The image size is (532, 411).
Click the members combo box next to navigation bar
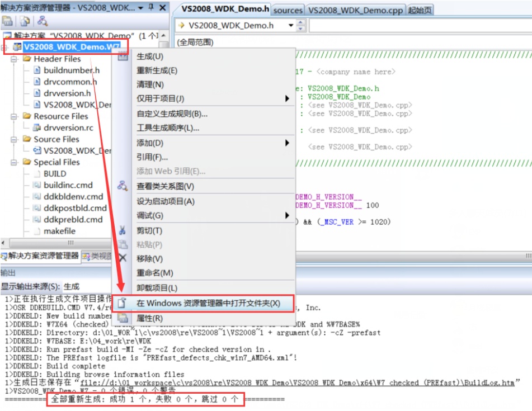[420, 25]
